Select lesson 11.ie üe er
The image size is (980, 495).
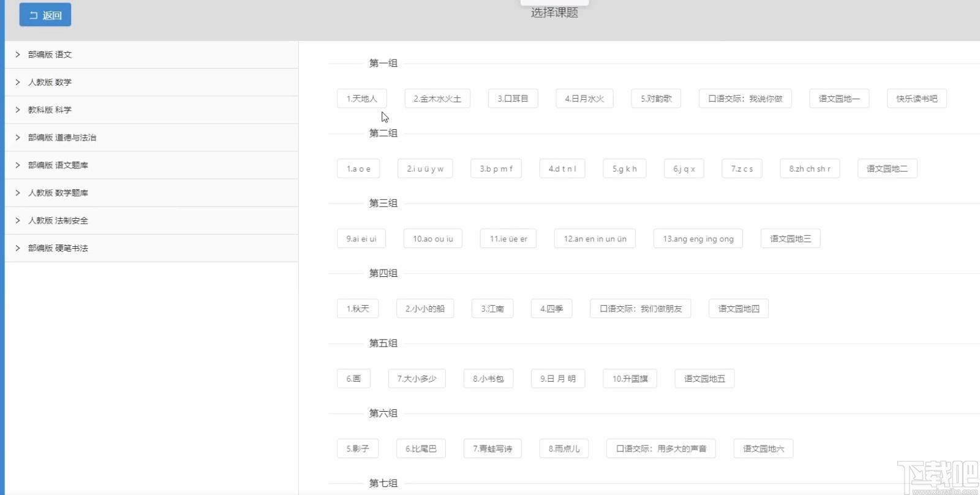coord(508,239)
